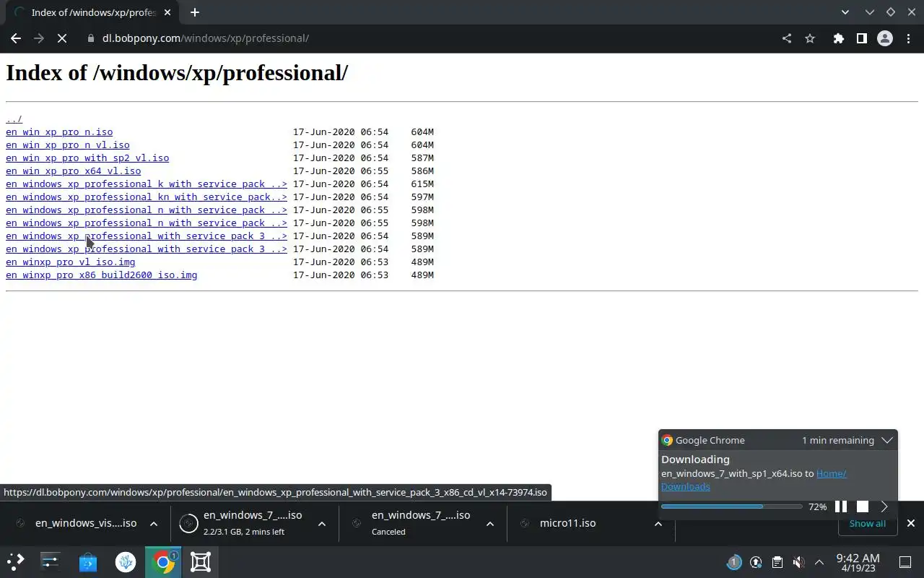Screen dimensions: 924x578
Task: Open the muted volume tray icon
Action: click(x=798, y=562)
